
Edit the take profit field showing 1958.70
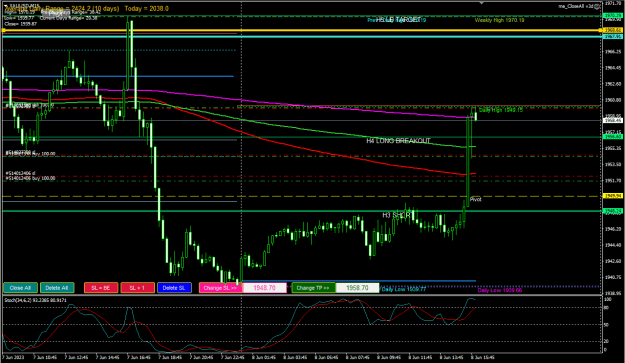(x=357, y=288)
